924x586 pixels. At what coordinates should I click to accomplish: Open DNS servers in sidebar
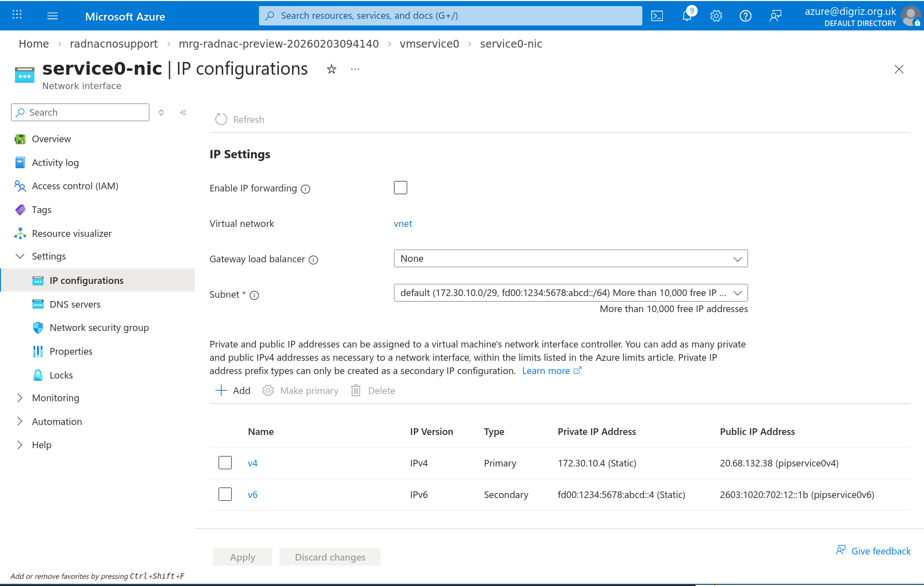click(75, 304)
